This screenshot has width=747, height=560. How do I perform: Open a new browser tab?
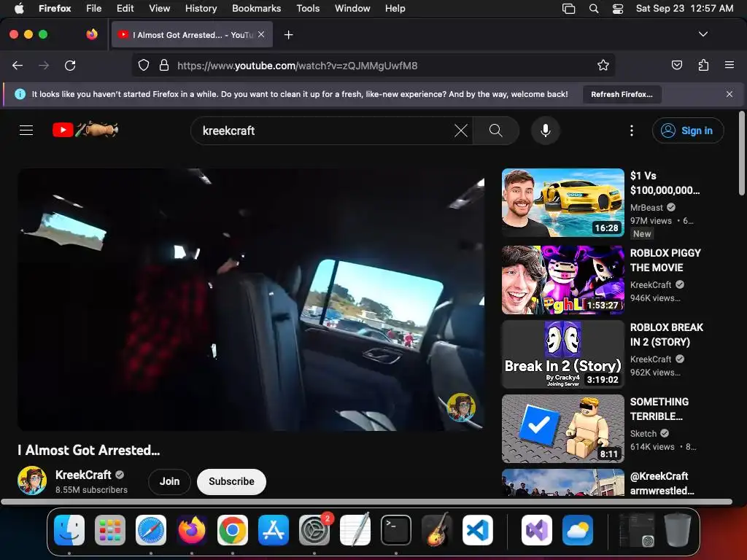coord(288,35)
